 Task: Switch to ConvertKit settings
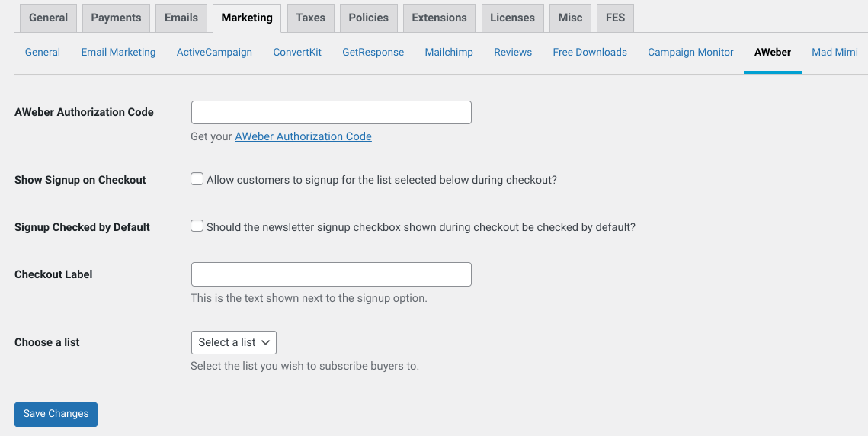pos(297,52)
